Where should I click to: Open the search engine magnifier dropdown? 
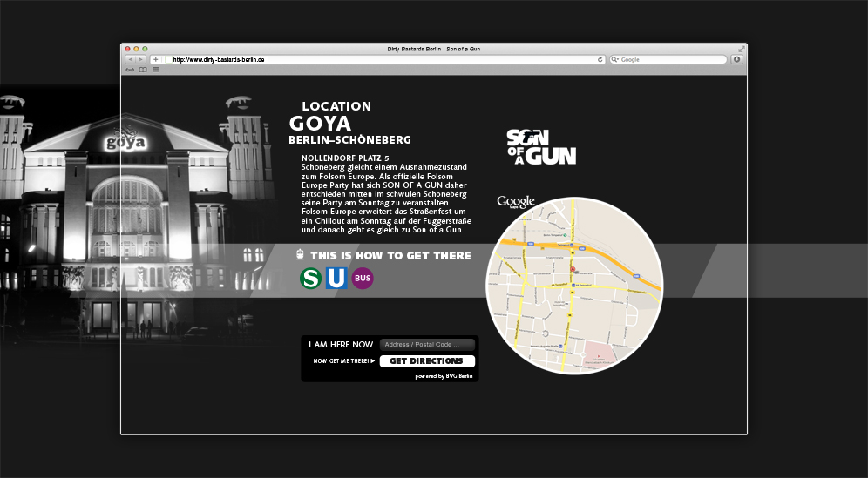615,59
